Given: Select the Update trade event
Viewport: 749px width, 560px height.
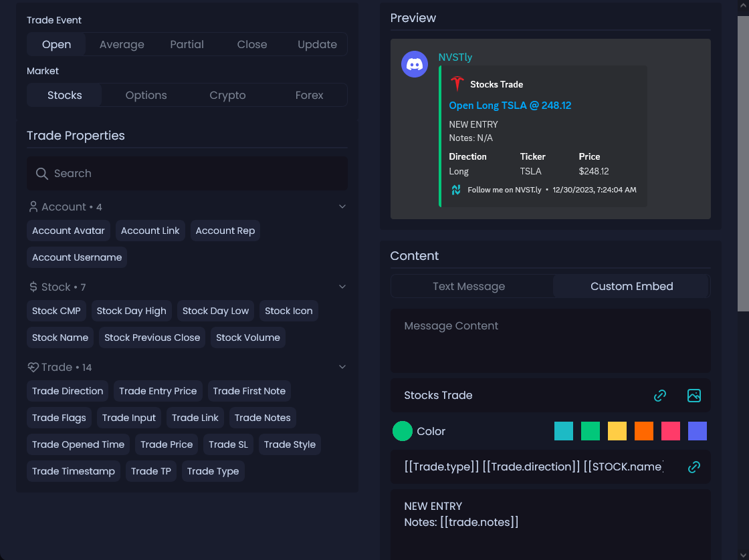Looking at the screenshot, I should [x=317, y=44].
